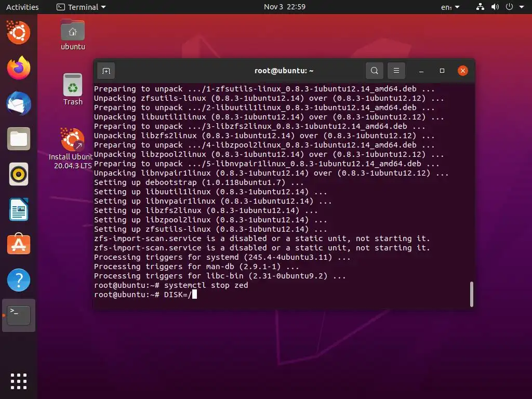Open Thunderbird Mail from the dock
The height and width of the screenshot is (399, 532).
pos(19,103)
